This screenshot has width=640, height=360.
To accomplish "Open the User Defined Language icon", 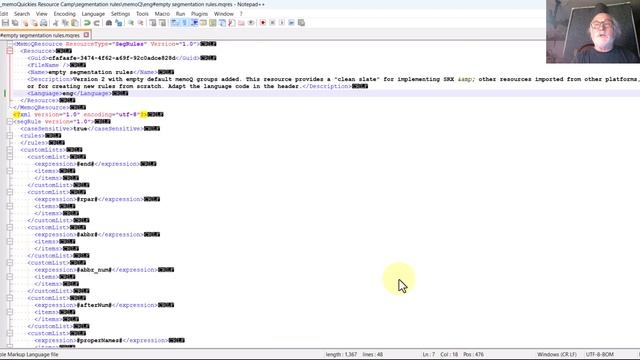I will tap(203, 23).
